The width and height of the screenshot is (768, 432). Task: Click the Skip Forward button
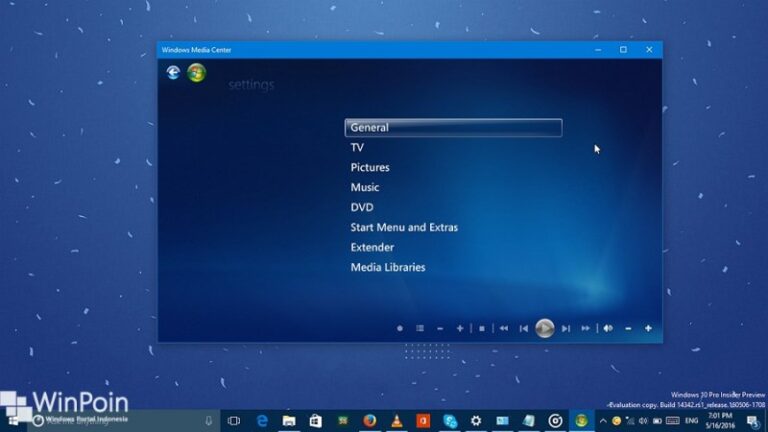[x=566, y=328]
